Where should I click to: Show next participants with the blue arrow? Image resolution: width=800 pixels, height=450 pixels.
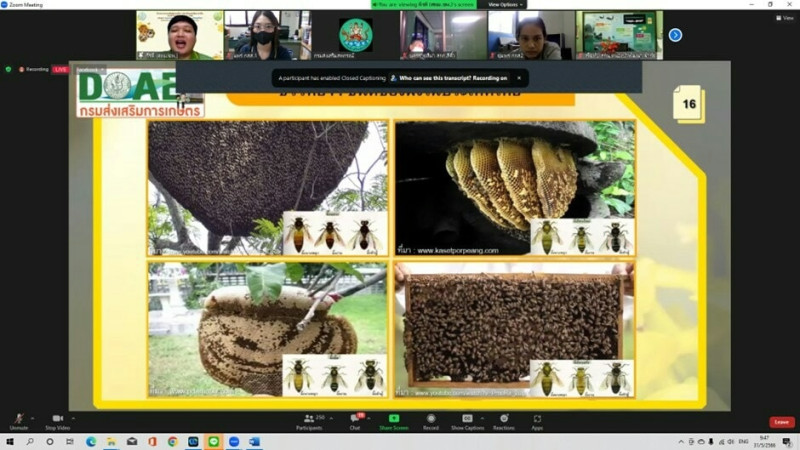(x=675, y=35)
